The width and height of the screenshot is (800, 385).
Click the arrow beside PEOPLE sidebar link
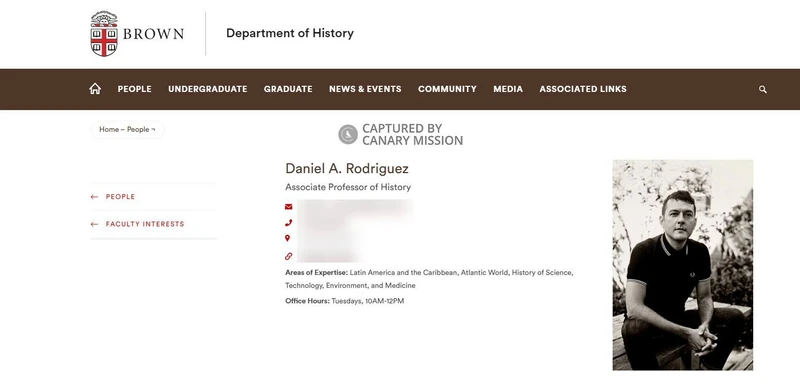pos(94,197)
